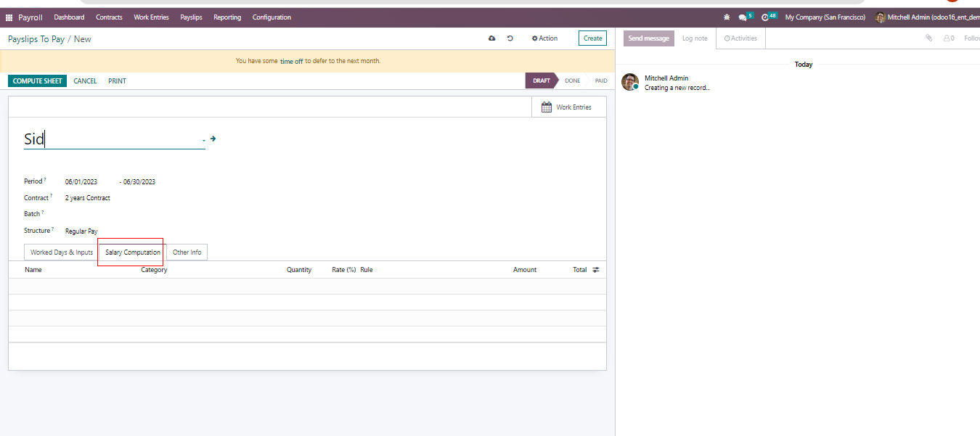This screenshot has height=436, width=980.
Task: Click the discard changes undo icon
Action: coord(510,38)
